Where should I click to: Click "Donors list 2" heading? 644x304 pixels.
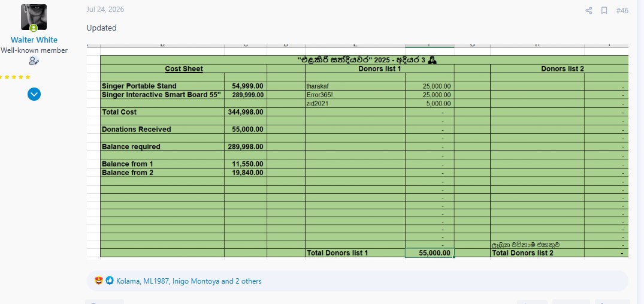(563, 68)
